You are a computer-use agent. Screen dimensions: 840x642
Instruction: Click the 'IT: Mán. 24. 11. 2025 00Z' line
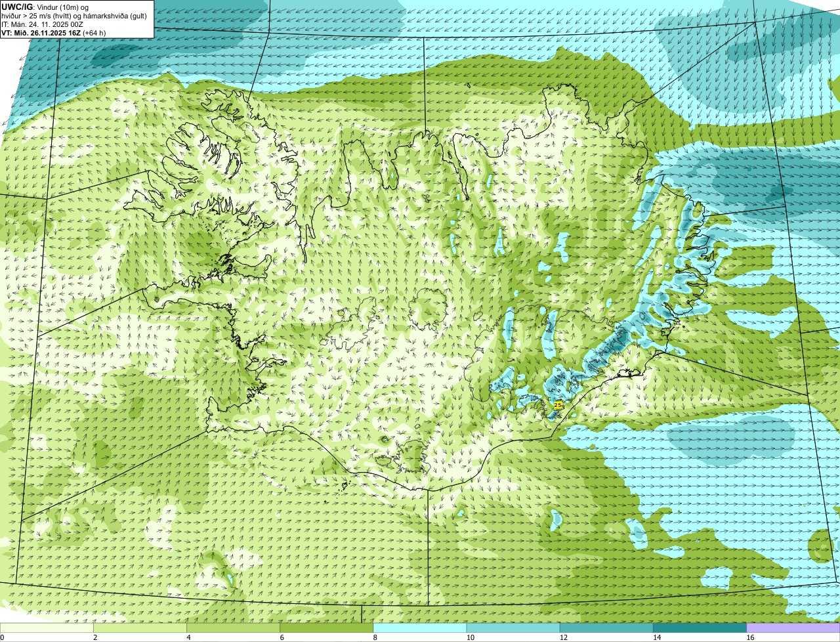(x=43, y=24)
